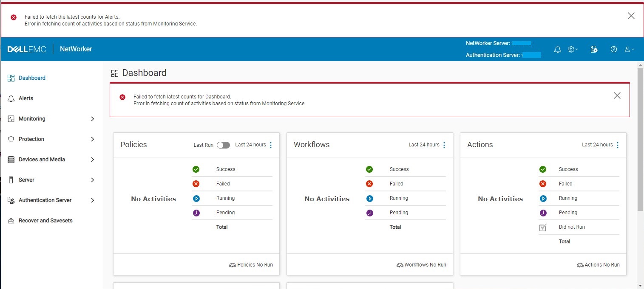Click the Did not Run checkbox in Actions
Viewport: 644px width, 289px height.
click(x=543, y=227)
